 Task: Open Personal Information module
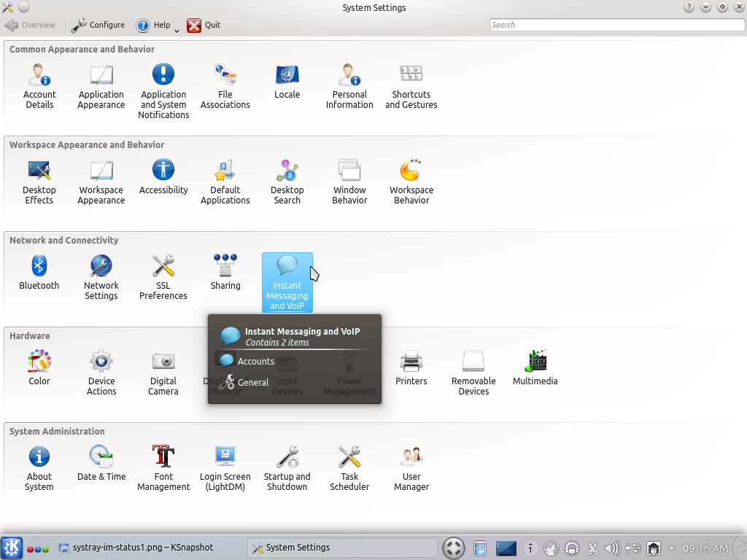point(349,87)
